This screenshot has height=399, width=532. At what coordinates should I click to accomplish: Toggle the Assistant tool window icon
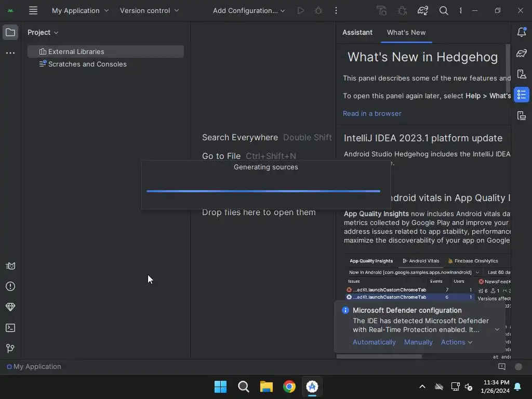pyautogui.click(x=522, y=95)
